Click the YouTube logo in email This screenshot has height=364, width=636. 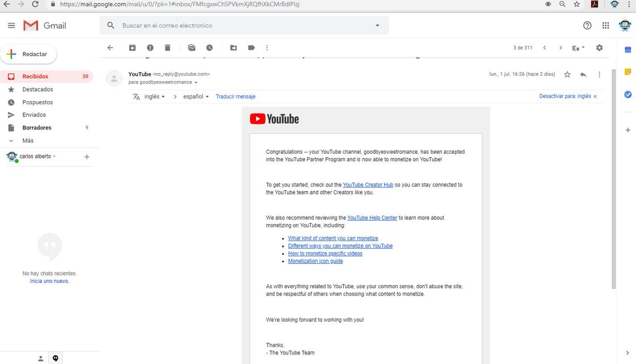click(x=275, y=119)
